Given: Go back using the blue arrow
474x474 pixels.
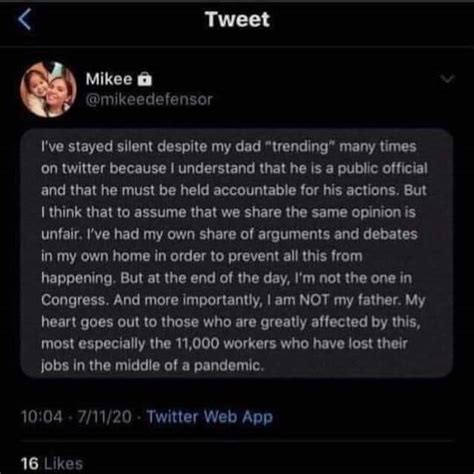Looking at the screenshot, I should click(25, 19).
